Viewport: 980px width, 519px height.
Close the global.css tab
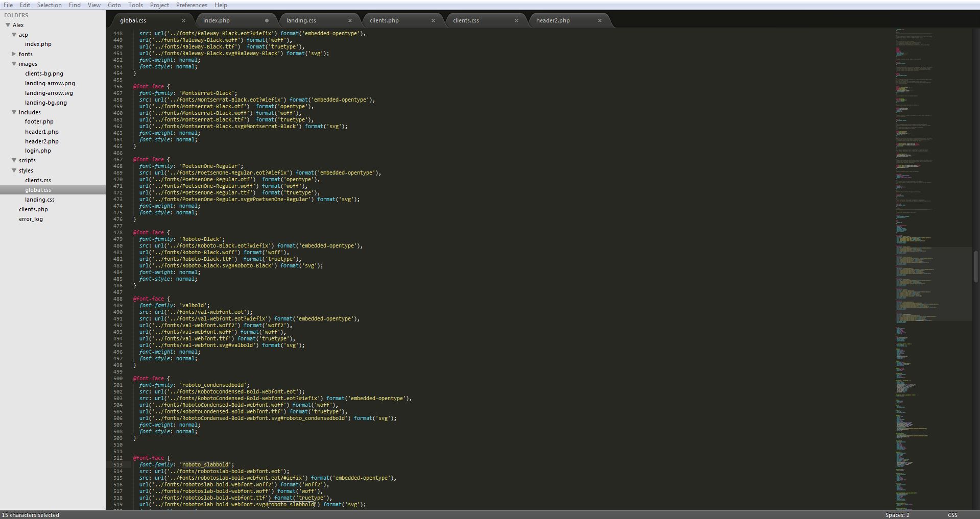(x=183, y=21)
